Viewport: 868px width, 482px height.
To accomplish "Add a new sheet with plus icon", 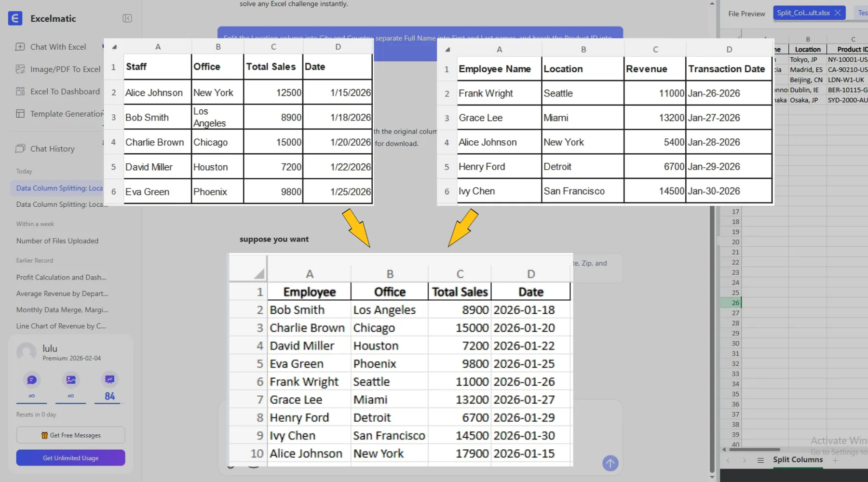I will coord(835,460).
